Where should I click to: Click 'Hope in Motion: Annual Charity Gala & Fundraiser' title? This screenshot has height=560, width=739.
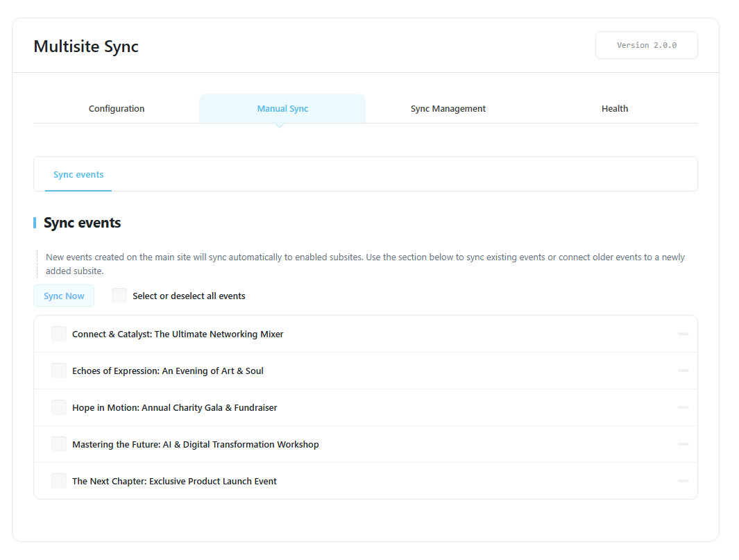click(174, 408)
